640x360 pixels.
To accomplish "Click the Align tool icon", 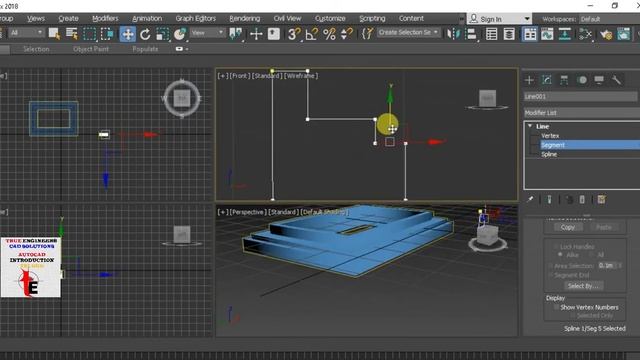I will coord(471,34).
